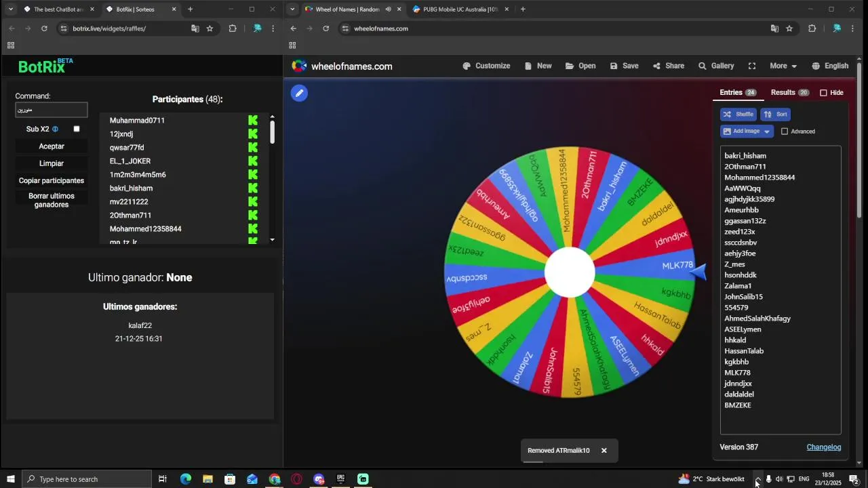Click Kick icon next to Muhammad0711
The height and width of the screenshot is (488, 868).
(253, 120)
